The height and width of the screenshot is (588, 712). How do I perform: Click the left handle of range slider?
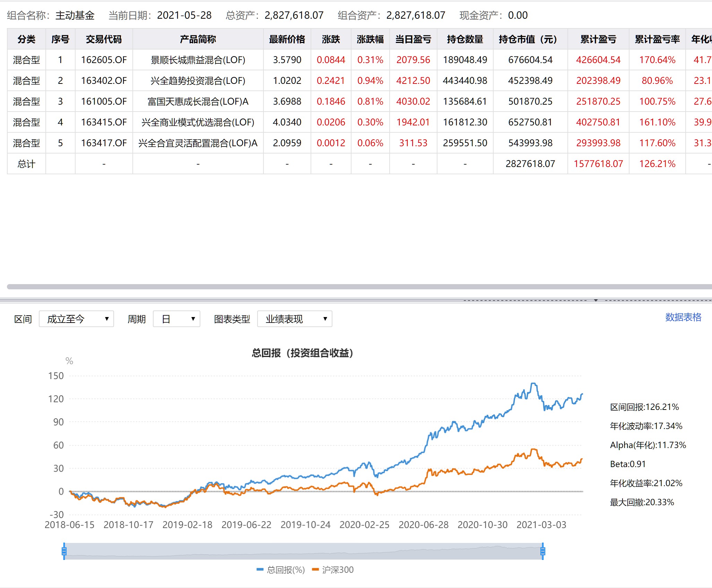(64, 551)
